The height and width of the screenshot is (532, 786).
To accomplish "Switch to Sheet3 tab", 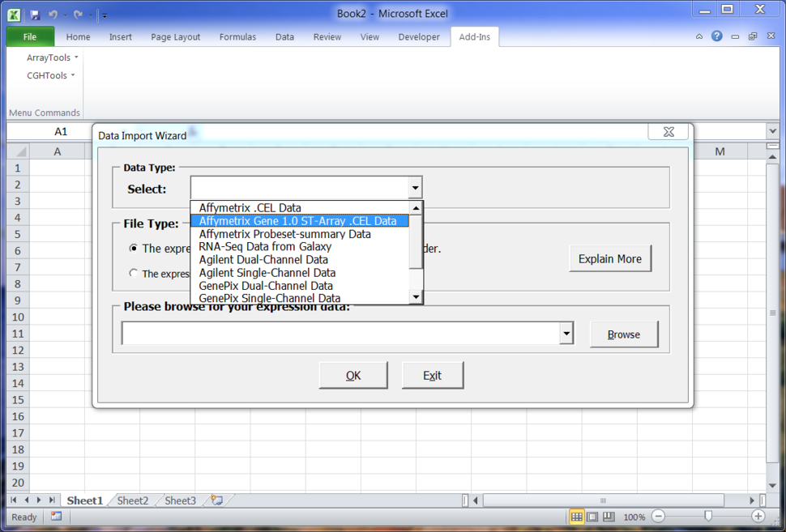I will point(181,500).
